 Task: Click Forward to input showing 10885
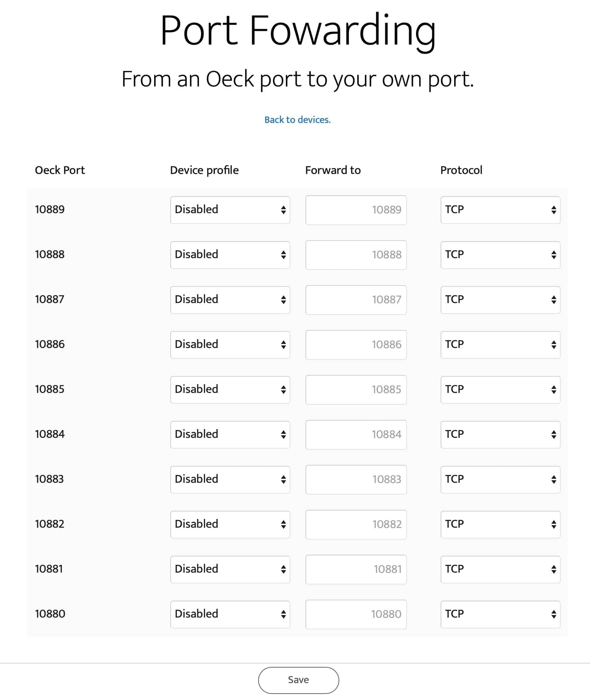tap(356, 390)
